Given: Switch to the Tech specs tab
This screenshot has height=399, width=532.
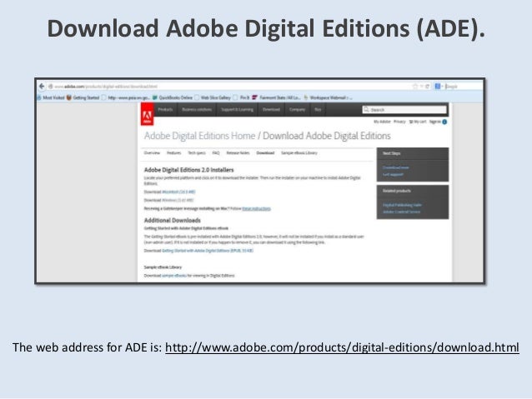Looking at the screenshot, I should (x=197, y=153).
